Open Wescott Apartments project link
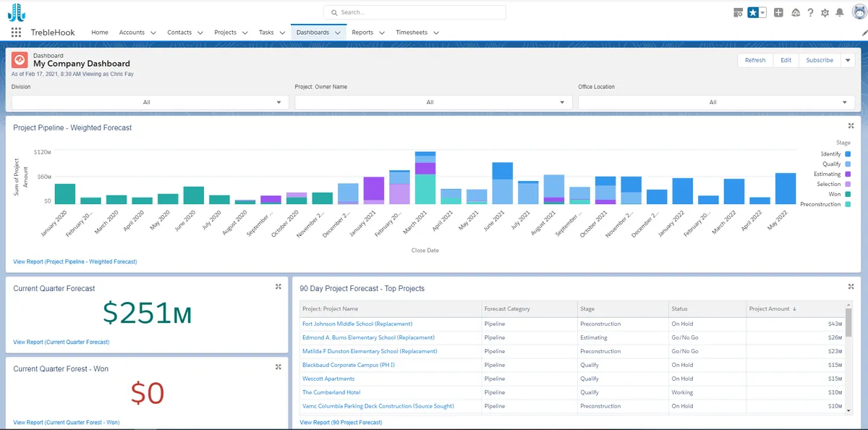The image size is (868, 430). (328, 379)
